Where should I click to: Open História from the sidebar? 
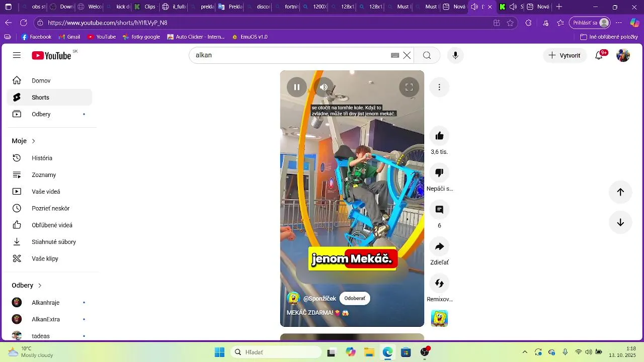[x=49, y=158]
